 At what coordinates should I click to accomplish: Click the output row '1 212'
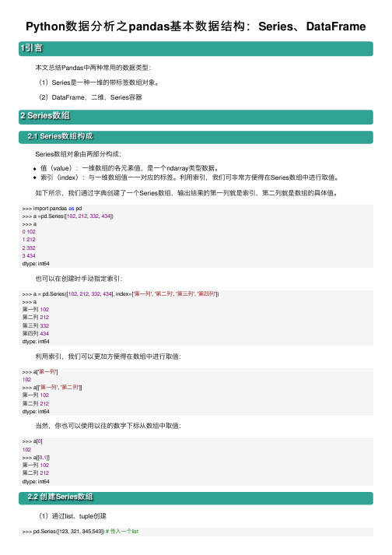click(29, 239)
